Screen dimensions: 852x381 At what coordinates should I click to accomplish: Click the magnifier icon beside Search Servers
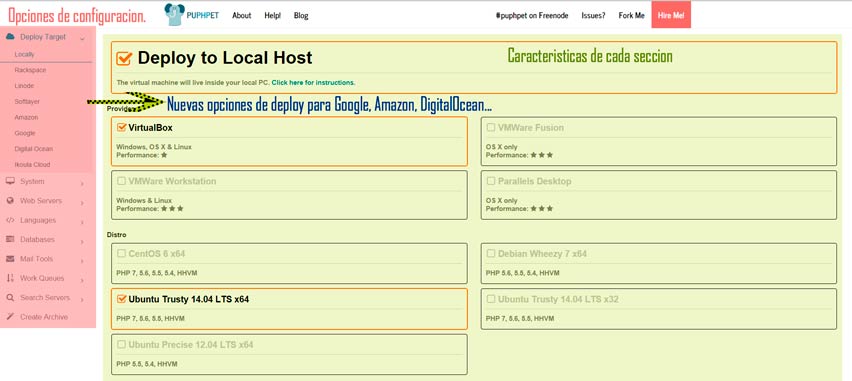pos(10,298)
